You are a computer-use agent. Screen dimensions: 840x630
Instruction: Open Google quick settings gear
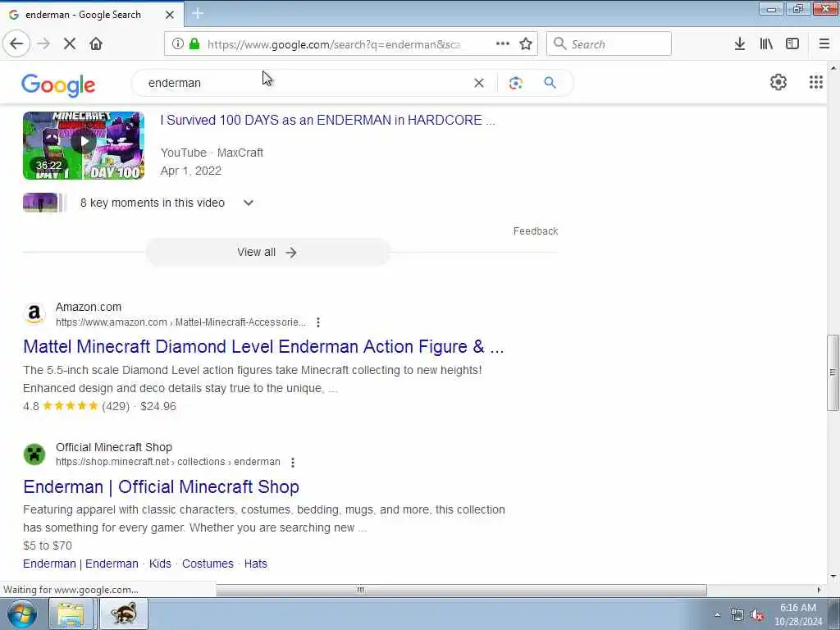(778, 82)
